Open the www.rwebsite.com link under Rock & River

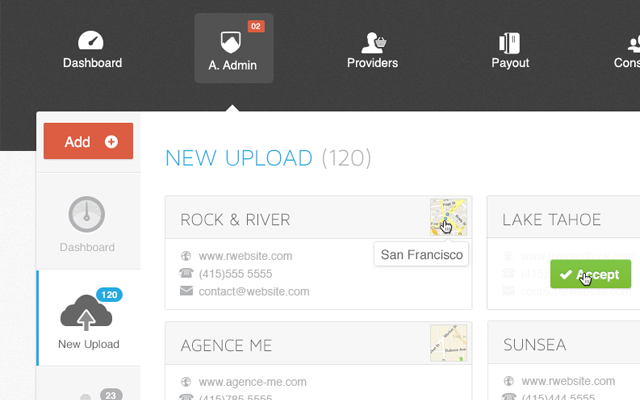245,256
